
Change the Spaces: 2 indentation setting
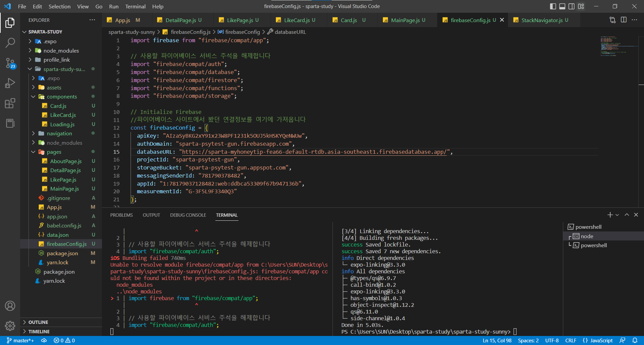[528, 340]
